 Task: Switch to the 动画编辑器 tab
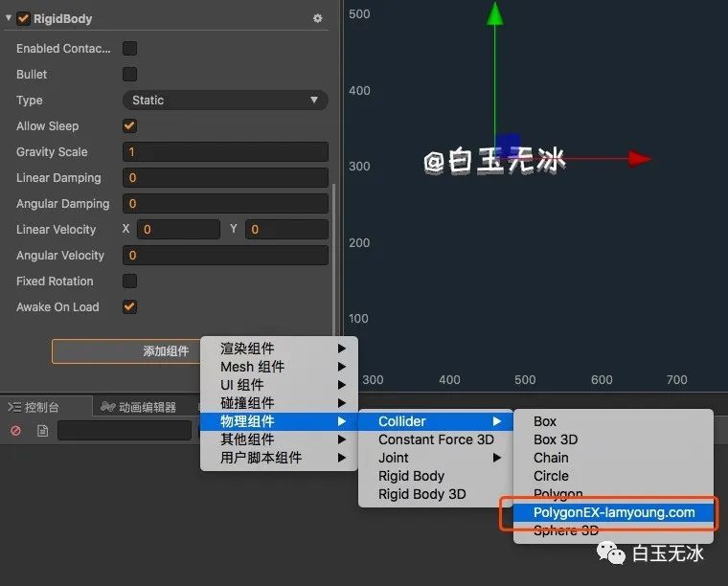point(138,407)
